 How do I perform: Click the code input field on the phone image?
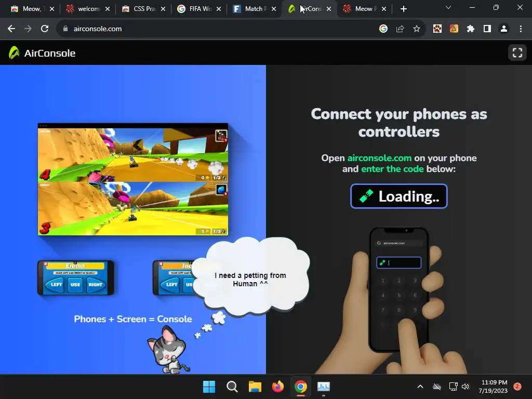tap(398, 262)
